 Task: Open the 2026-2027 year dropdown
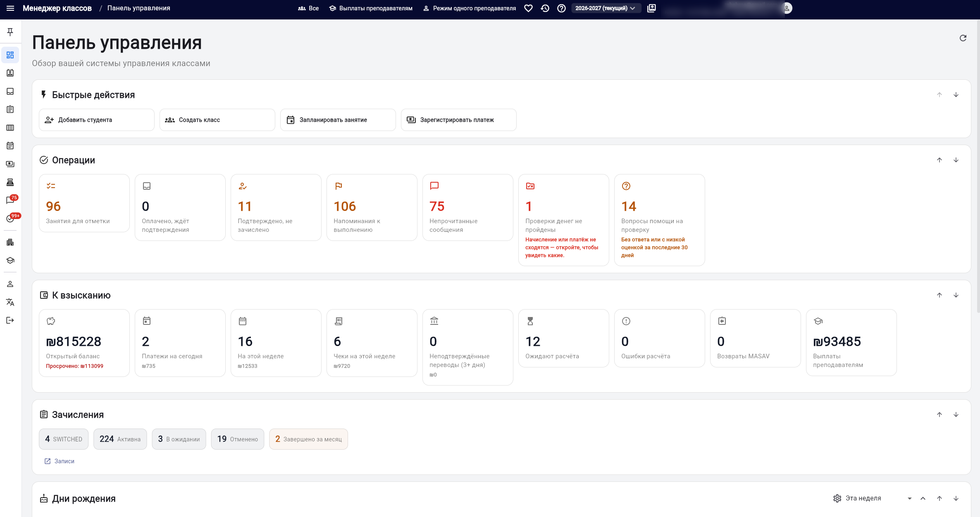tap(606, 8)
